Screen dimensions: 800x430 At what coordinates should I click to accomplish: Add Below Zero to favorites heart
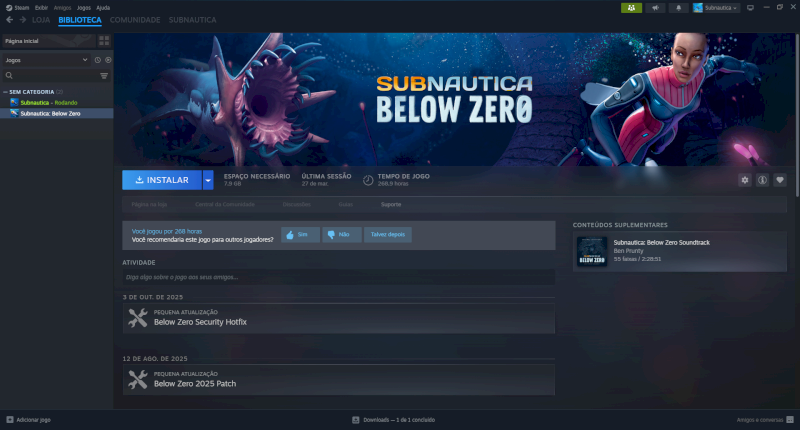coord(780,180)
